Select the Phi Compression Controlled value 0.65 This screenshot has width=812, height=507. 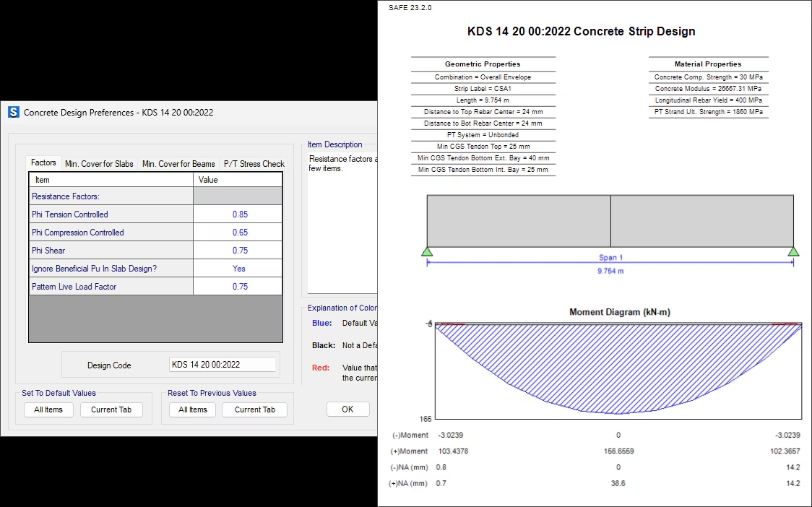[239, 233]
